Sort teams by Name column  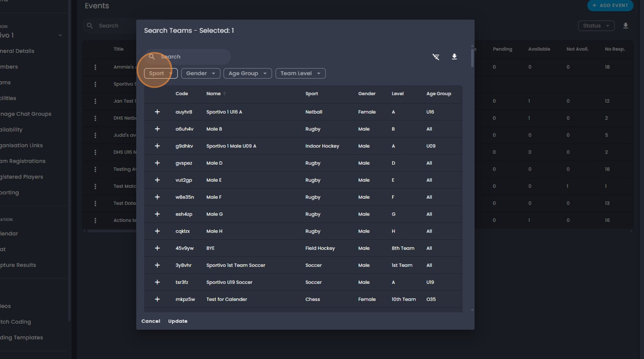(213, 94)
